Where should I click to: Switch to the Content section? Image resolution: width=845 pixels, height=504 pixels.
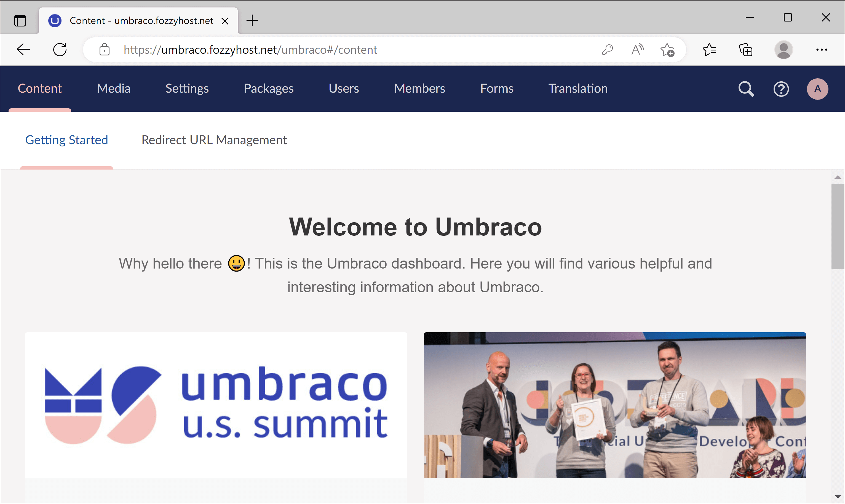(x=39, y=88)
